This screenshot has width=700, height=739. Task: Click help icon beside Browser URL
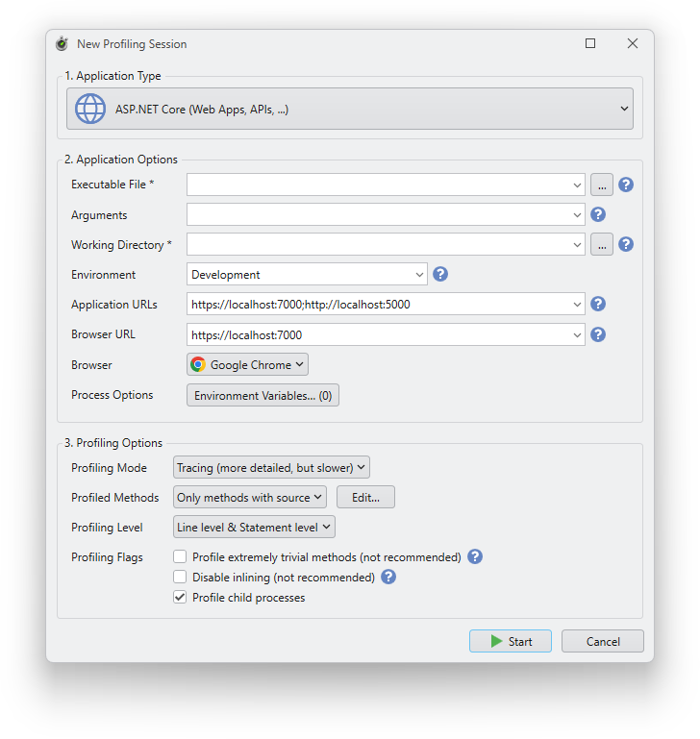tap(597, 334)
